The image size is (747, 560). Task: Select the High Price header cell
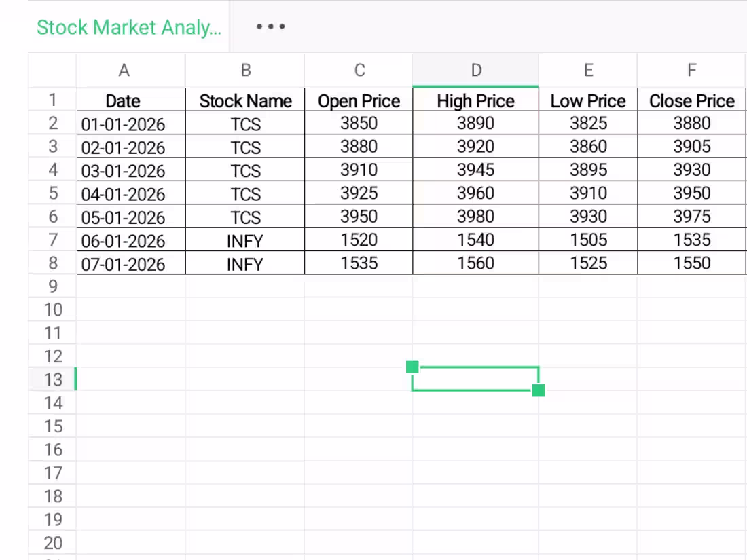tap(475, 100)
